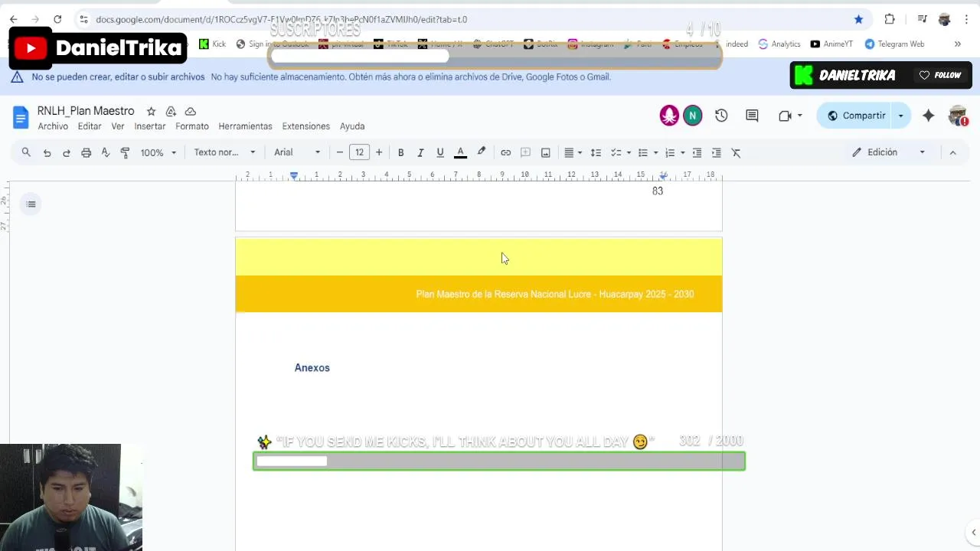Star the RNLH_Plan Maestro document
Screen dimensions: 980x551
[x=151, y=111]
